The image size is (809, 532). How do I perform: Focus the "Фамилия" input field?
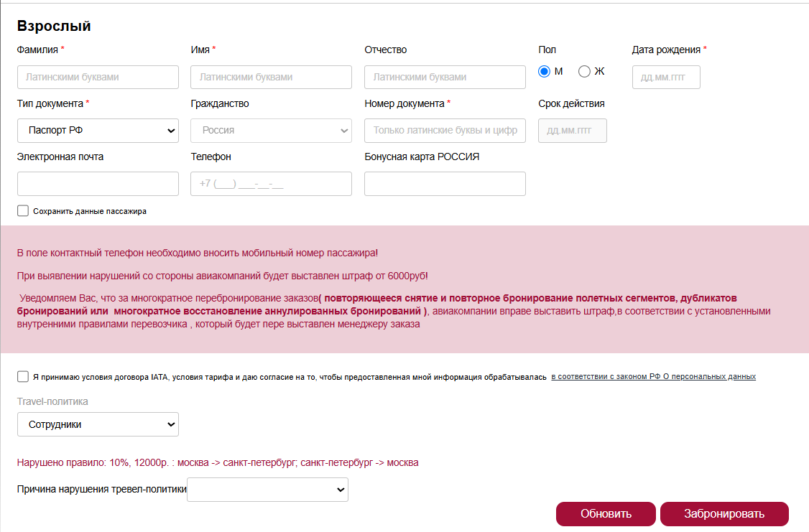[98, 77]
